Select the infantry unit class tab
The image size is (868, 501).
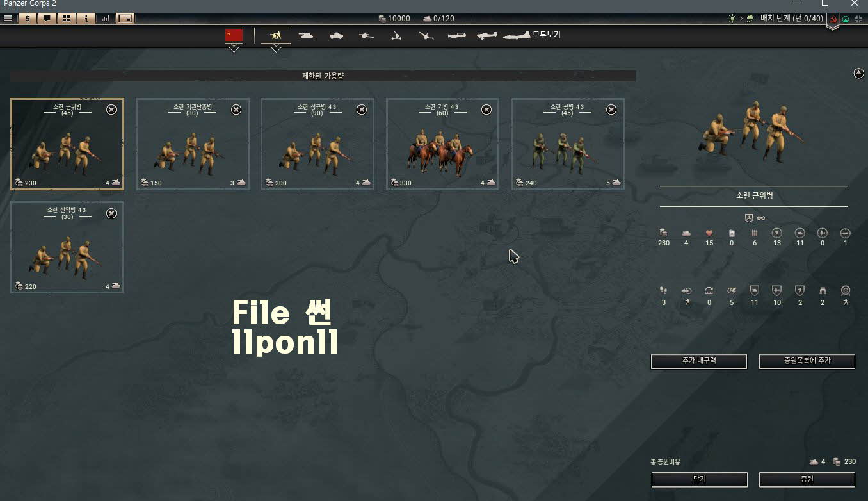coord(276,35)
